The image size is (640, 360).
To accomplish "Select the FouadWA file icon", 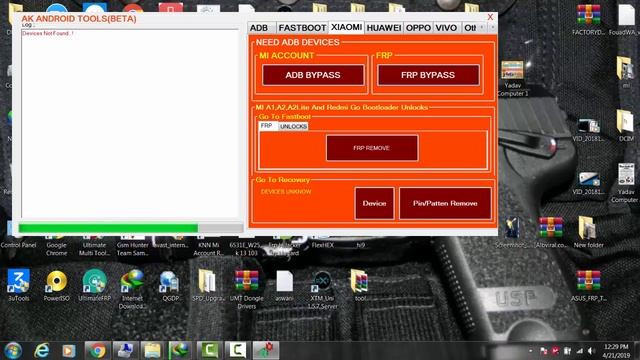I will [x=625, y=20].
